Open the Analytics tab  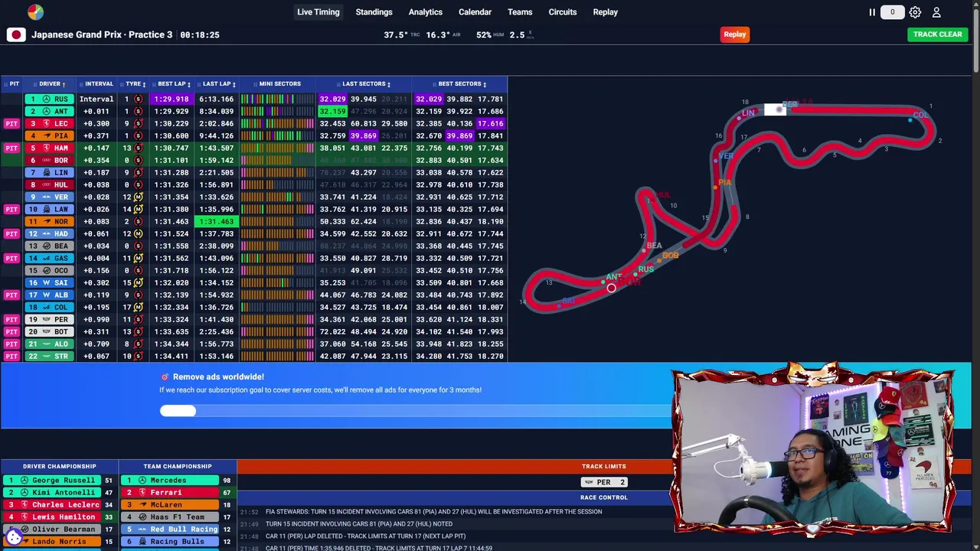click(x=426, y=12)
